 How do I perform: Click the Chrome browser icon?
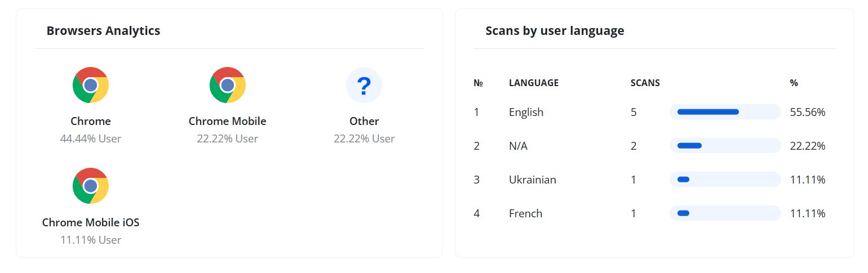click(x=91, y=85)
